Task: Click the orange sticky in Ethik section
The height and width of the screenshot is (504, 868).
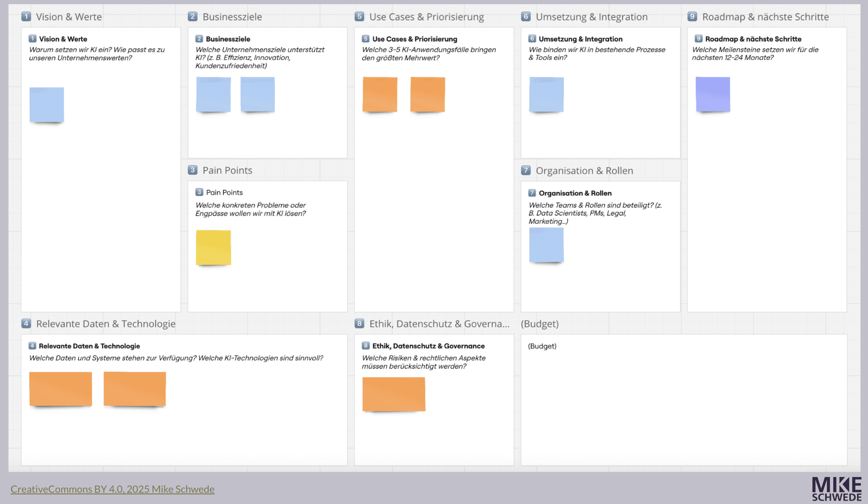Action: click(x=393, y=393)
